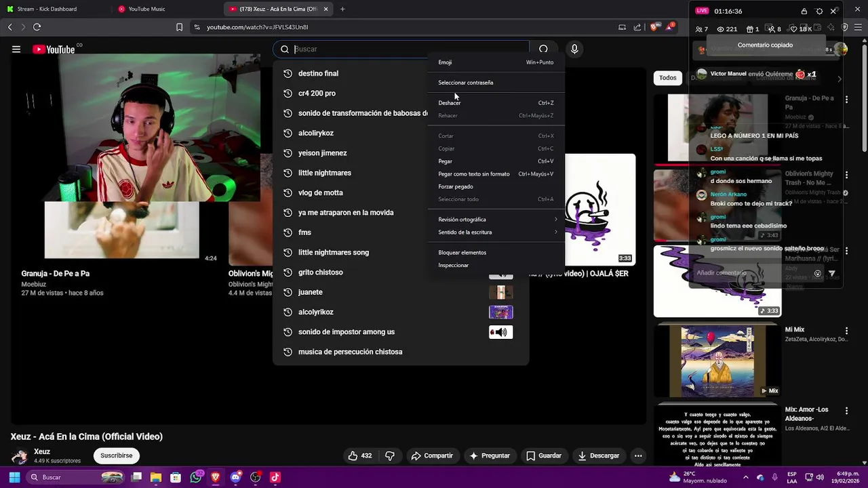
Task: Click the Preguntar button
Action: coord(490,455)
